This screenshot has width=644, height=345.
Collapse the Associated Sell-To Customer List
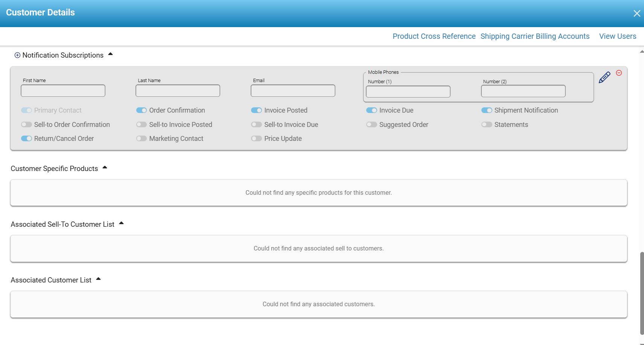click(x=121, y=223)
